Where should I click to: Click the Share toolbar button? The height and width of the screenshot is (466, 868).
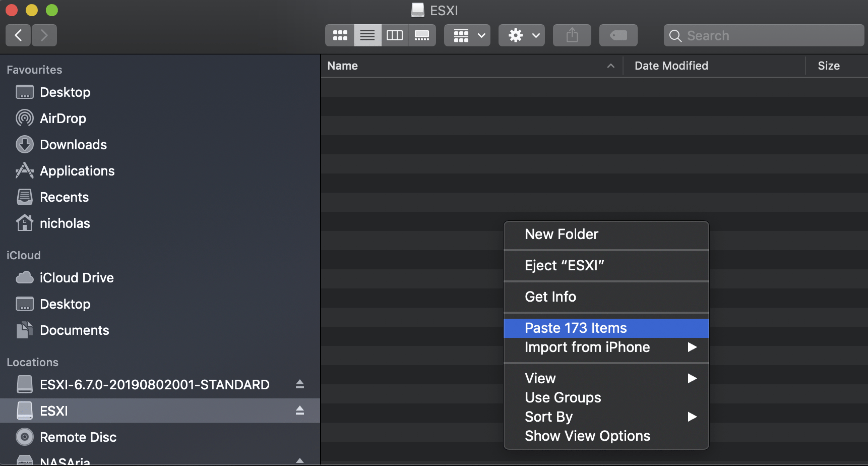click(x=571, y=35)
